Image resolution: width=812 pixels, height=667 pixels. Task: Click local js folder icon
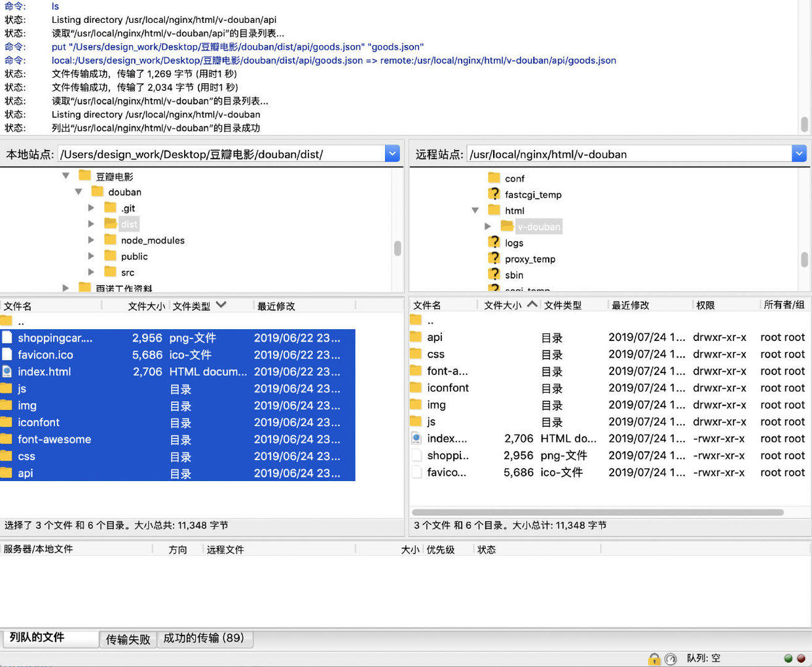click(x=7, y=388)
